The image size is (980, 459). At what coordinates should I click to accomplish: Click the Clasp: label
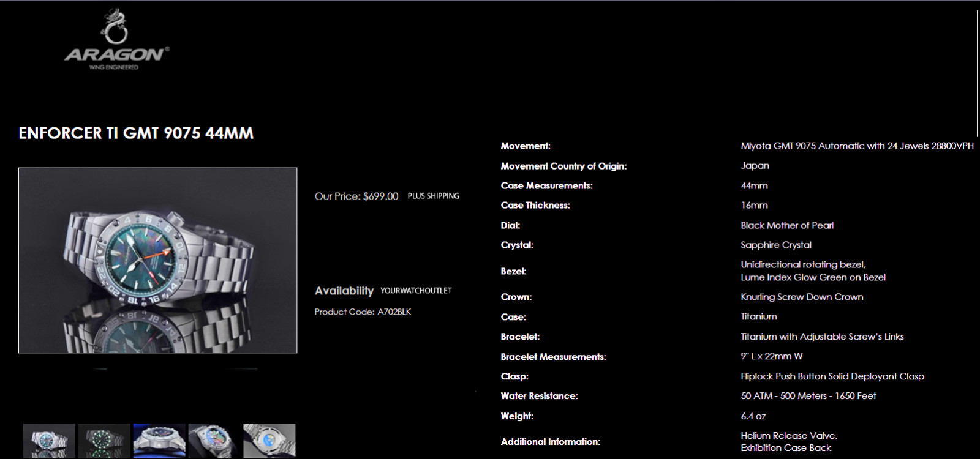coord(514,377)
